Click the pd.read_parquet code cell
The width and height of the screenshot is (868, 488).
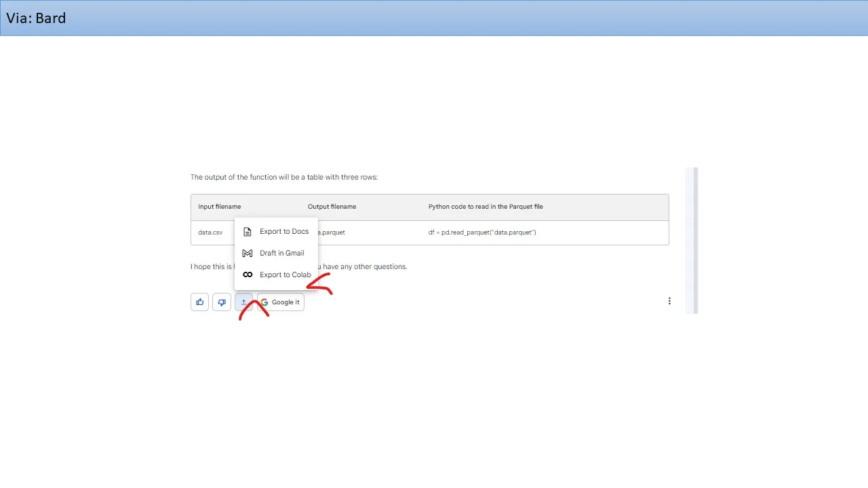[x=482, y=232]
